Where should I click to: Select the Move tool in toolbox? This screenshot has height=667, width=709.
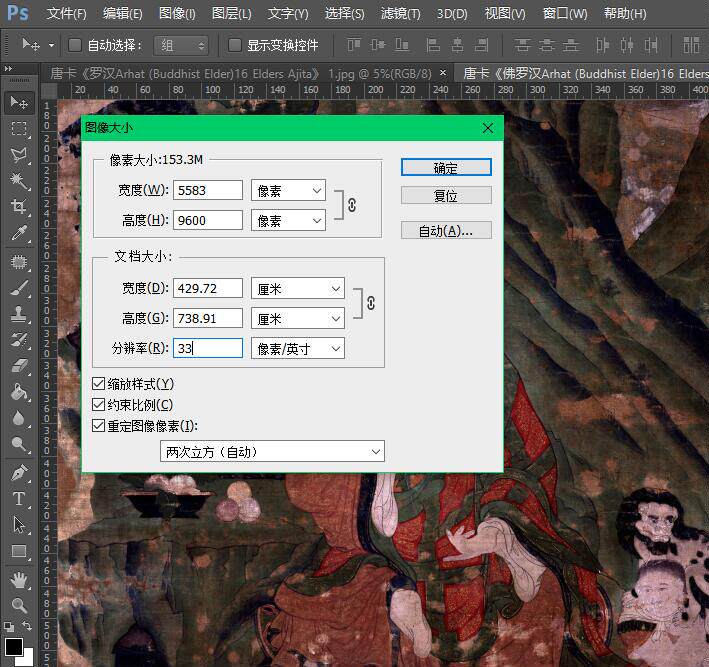tap(19, 103)
